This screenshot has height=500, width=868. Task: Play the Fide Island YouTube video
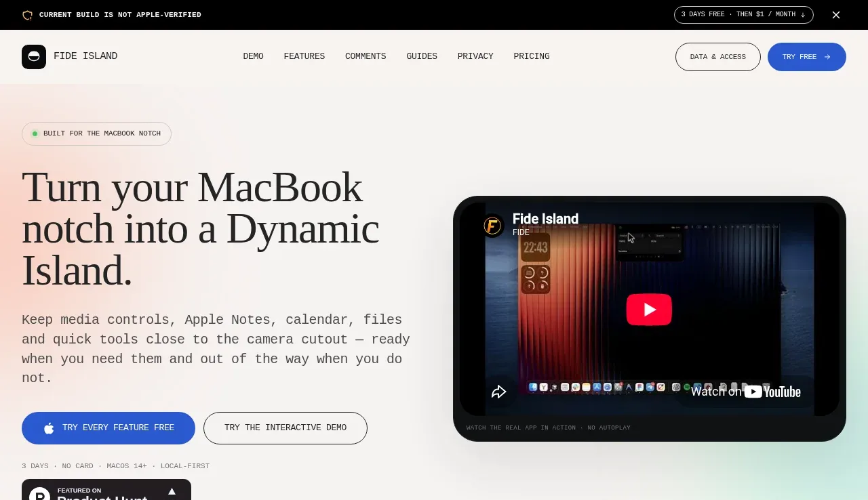pos(649,310)
